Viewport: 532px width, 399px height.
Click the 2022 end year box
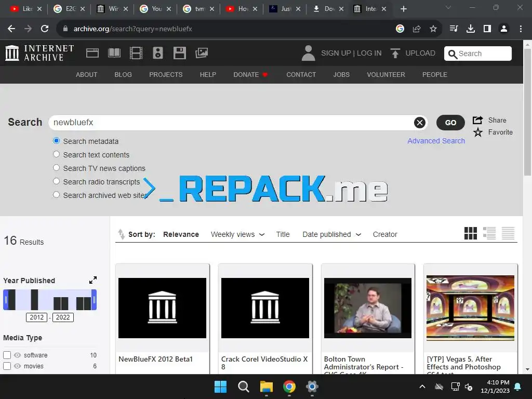(63, 317)
